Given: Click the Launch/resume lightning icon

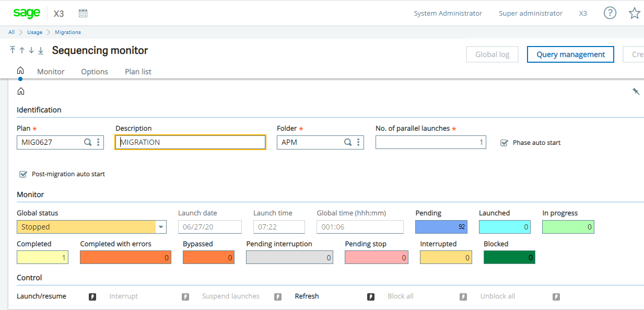Looking at the screenshot, I should [x=92, y=296].
